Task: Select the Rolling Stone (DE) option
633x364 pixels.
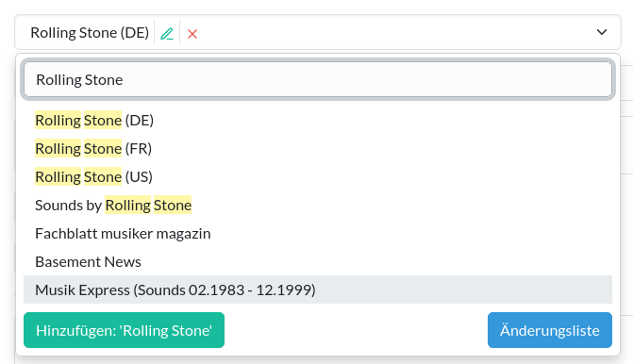Action: pos(318,121)
